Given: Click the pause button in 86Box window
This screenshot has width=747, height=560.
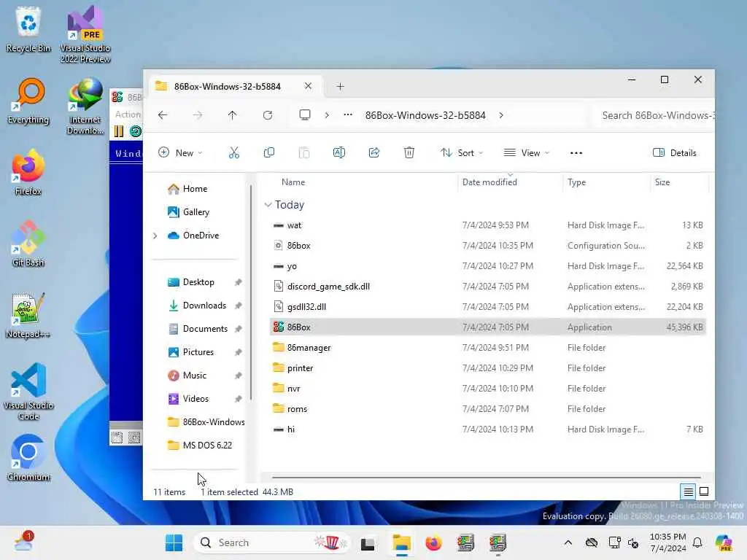Looking at the screenshot, I should [119, 131].
